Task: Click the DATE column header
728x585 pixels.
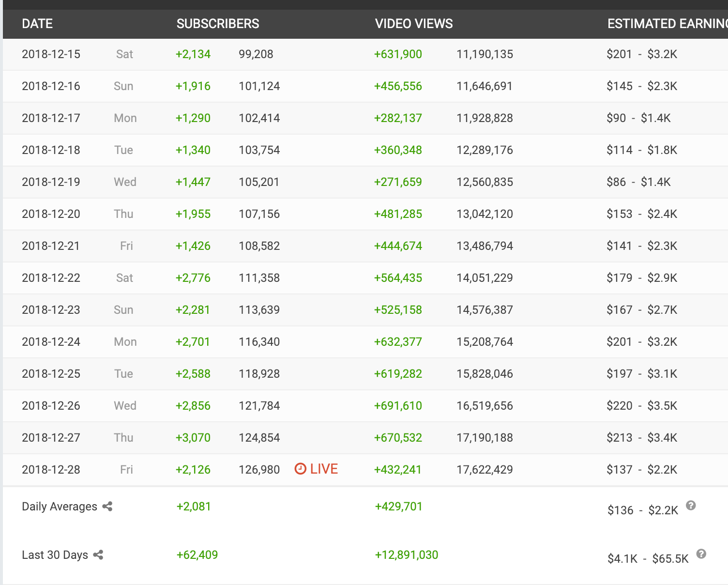Action: pos(37,24)
